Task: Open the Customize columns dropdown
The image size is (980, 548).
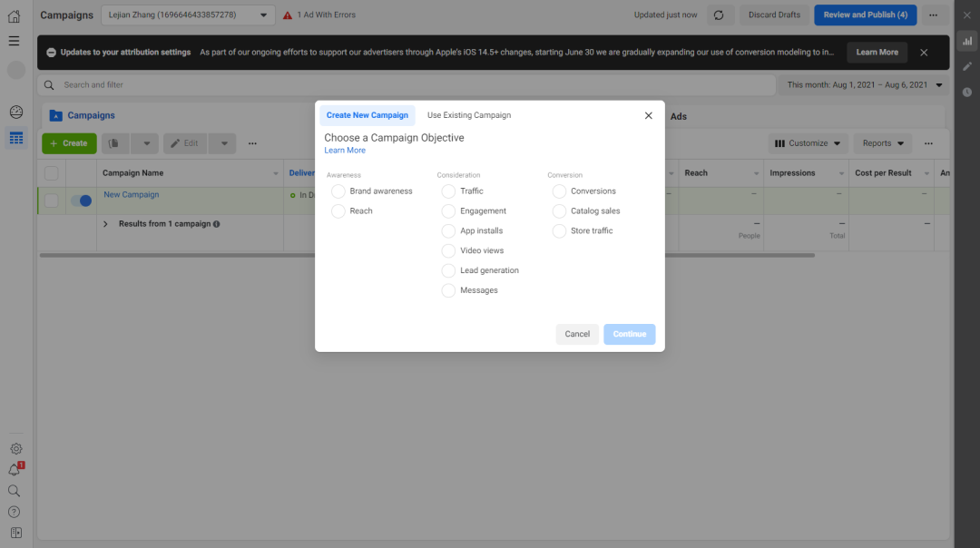Action: click(808, 143)
